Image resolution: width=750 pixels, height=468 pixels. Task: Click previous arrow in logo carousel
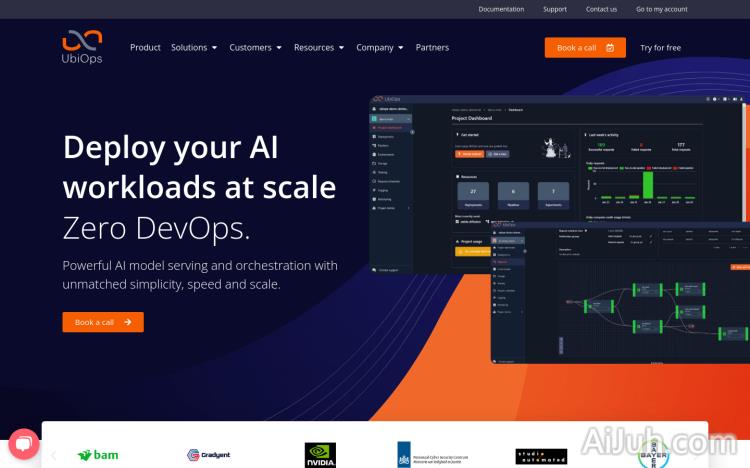coord(54,455)
